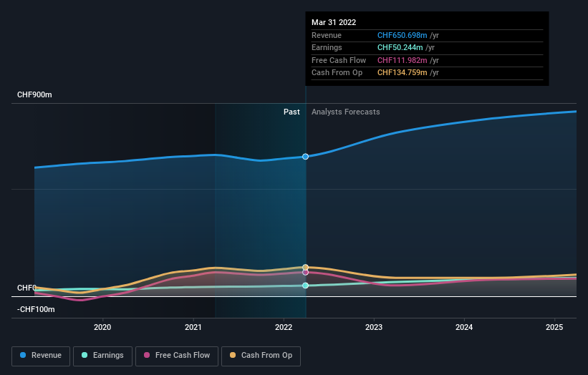Click the Mar 31 2022 tooltip date
This screenshot has width=588, height=375.
pos(334,22)
